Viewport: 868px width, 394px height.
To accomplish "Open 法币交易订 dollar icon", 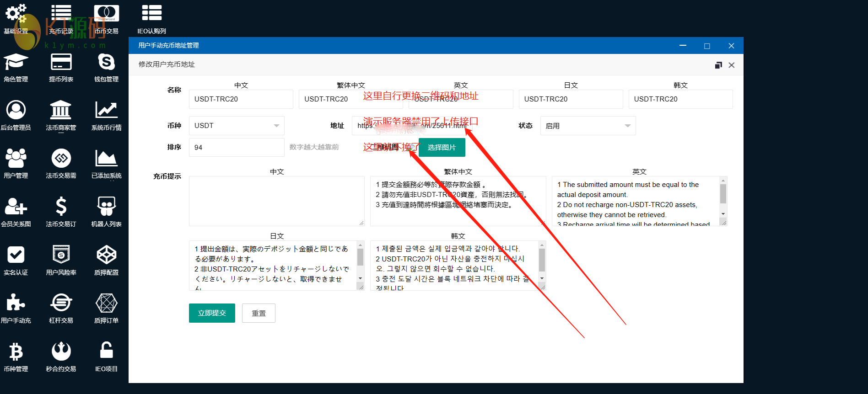I will tap(61, 207).
